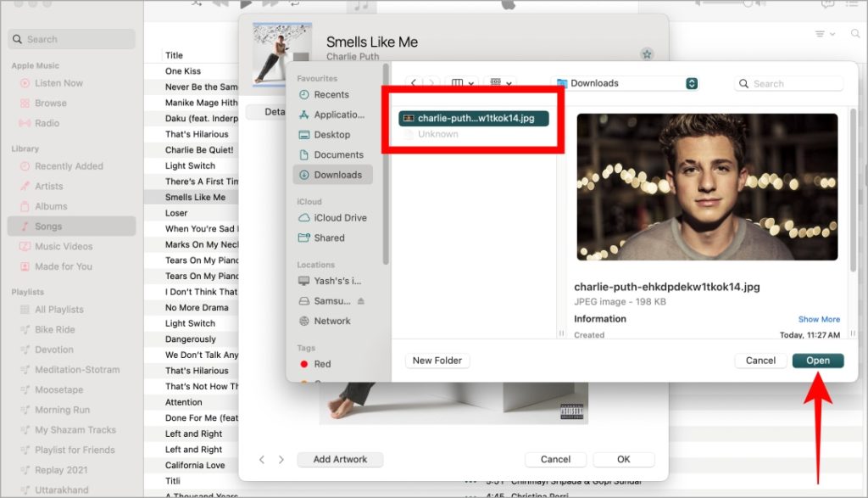Open iCloud Drive location
This screenshot has height=498, width=868.
[x=332, y=218]
